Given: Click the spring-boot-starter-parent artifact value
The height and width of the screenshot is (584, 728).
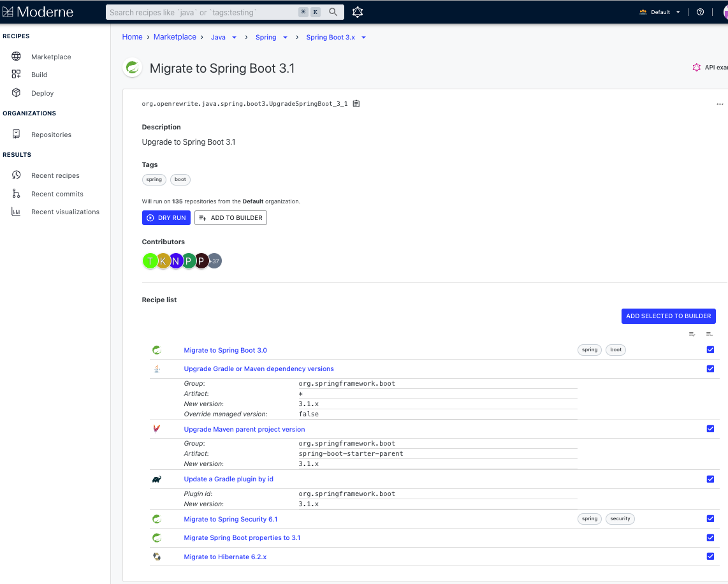Looking at the screenshot, I should tap(351, 453).
